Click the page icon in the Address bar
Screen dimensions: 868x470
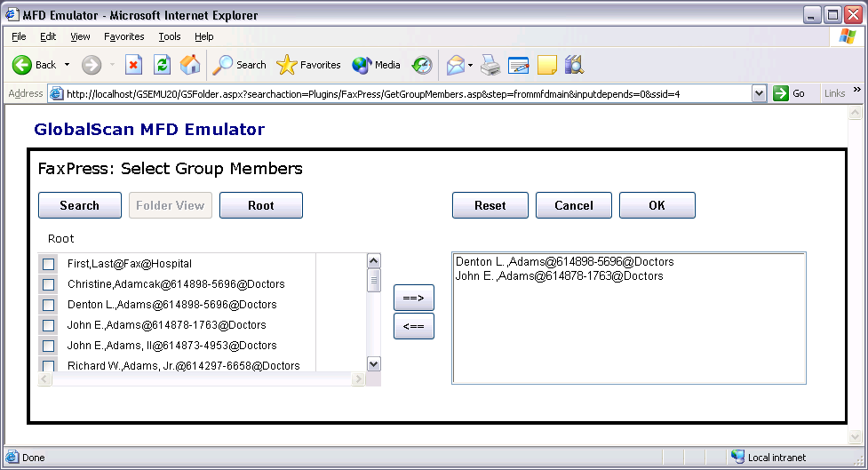point(57,93)
